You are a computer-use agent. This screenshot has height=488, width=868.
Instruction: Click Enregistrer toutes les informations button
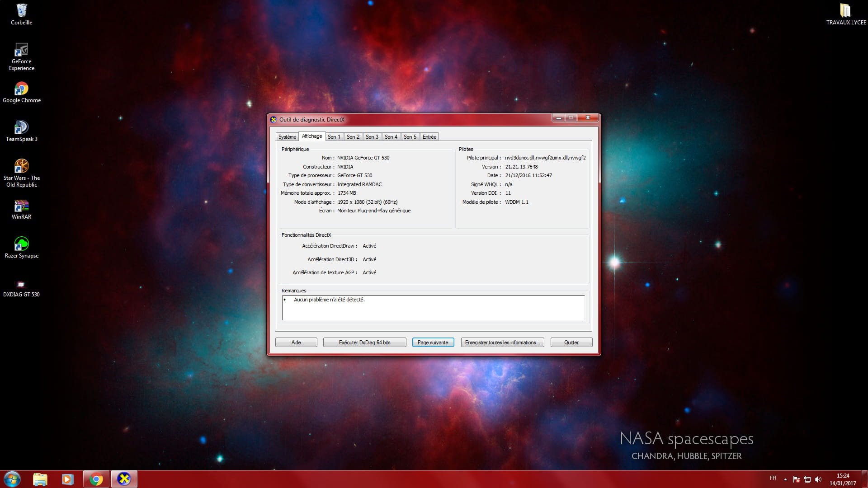[x=503, y=343]
